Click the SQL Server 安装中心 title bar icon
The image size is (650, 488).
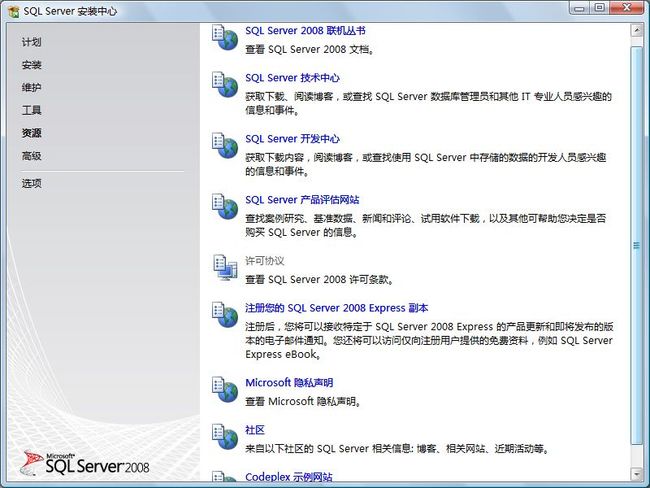pos(14,12)
